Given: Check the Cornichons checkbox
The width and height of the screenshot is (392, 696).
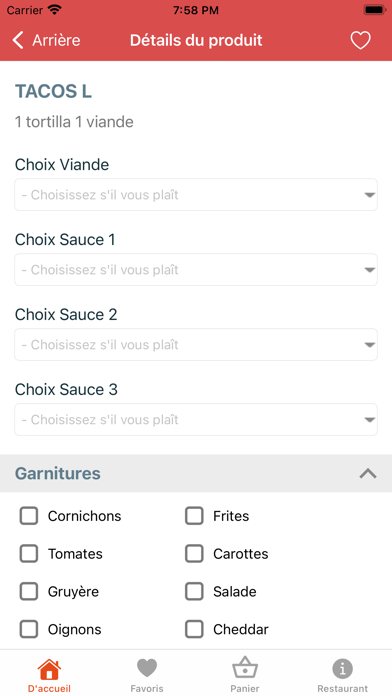Looking at the screenshot, I should [x=29, y=516].
